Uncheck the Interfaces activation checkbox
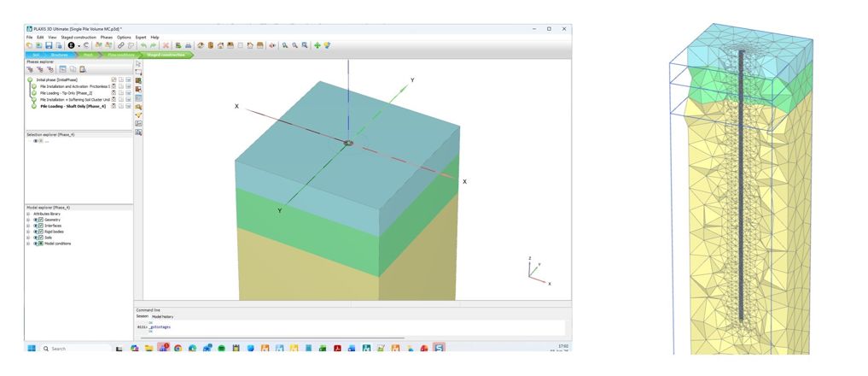This screenshot has height=376, width=868. point(41,226)
